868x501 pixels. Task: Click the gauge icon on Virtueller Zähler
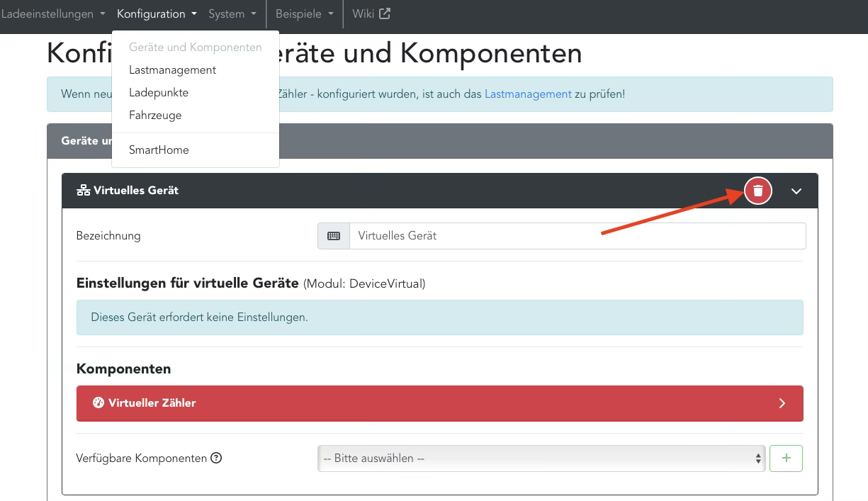(x=98, y=403)
